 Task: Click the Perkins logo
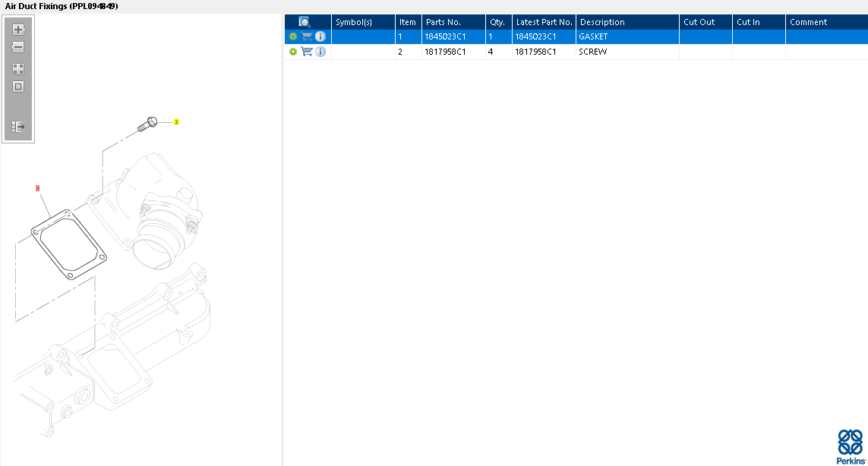coord(851,447)
